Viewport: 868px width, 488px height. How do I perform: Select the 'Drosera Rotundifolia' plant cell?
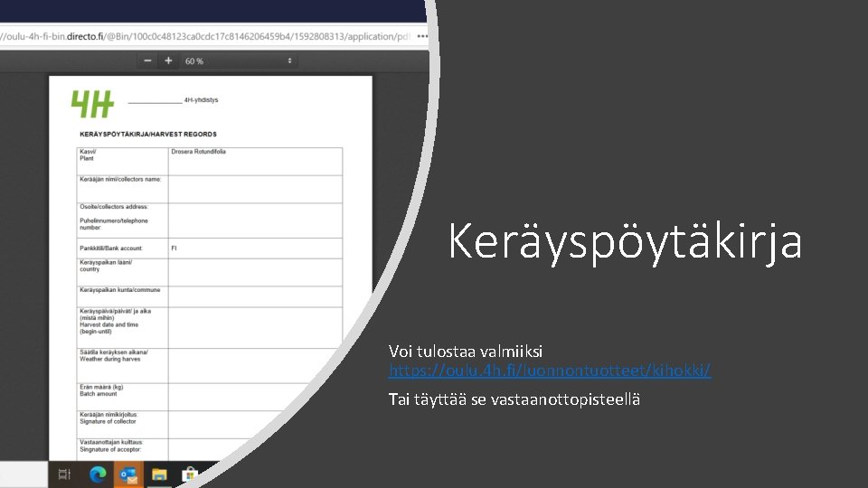coord(255,162)
